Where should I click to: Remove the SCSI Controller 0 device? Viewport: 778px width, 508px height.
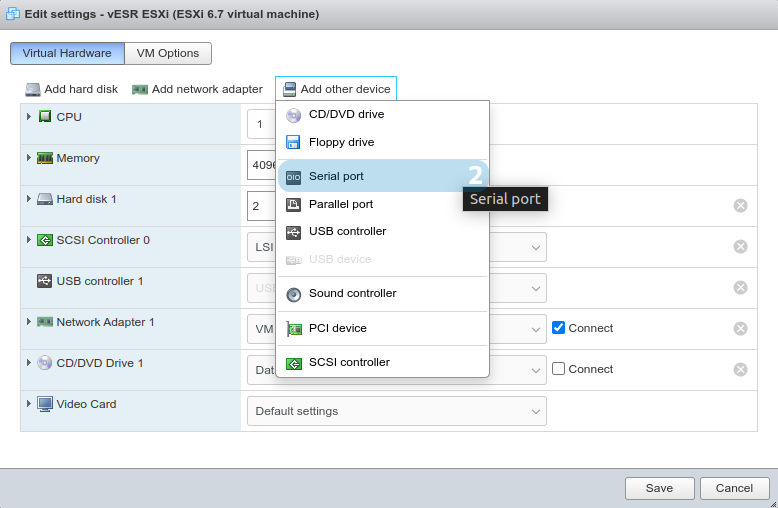tap(740, 247)
